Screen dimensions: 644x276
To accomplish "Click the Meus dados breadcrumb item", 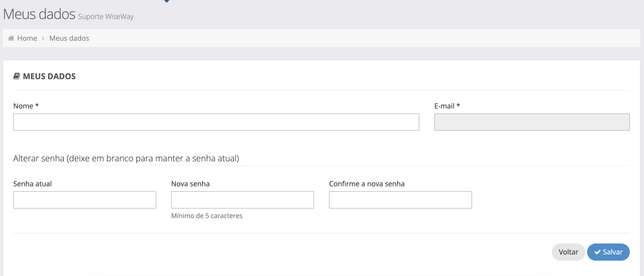I will pos(69,38).
